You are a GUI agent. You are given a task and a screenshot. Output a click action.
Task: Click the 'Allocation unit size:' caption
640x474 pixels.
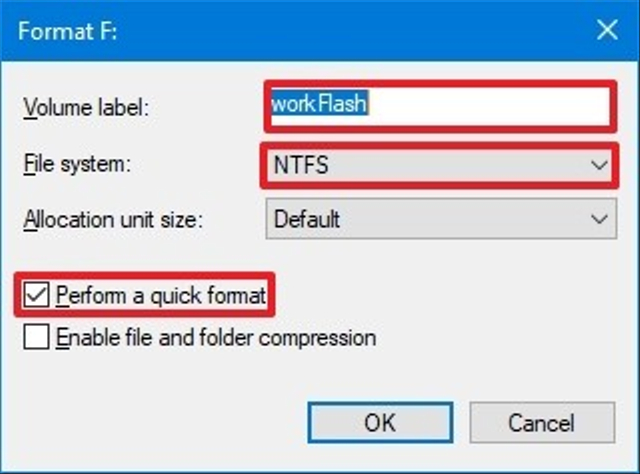click(x=113, y=218)
